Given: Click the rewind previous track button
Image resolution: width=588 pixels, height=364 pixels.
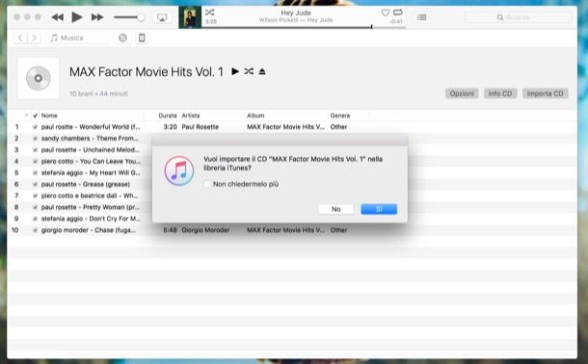Looking at the screenshot, I should [58, 17].
